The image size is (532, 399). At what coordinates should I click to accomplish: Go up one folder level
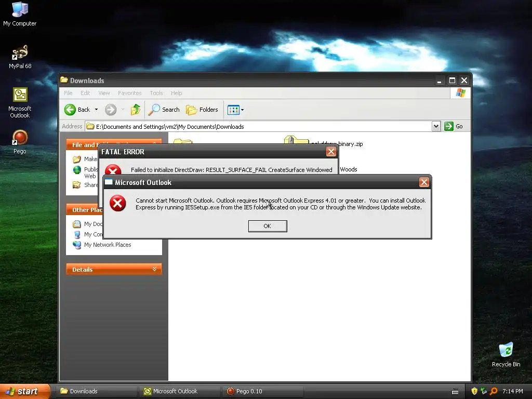(x=136, y=110)
